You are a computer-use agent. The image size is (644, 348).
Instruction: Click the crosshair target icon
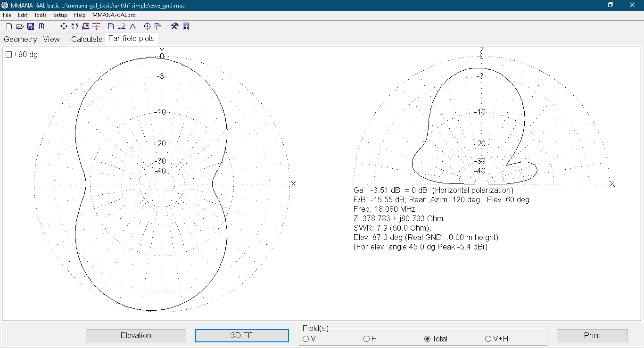coord(147,26)
